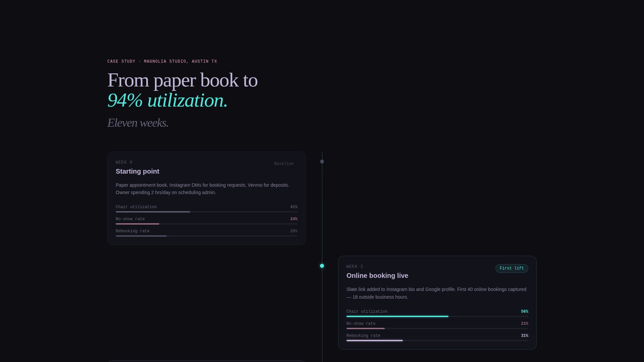Click the Week 2 No-show rate label
The image size is (644, 362).
pyautogui.click(x=361, y=324)
